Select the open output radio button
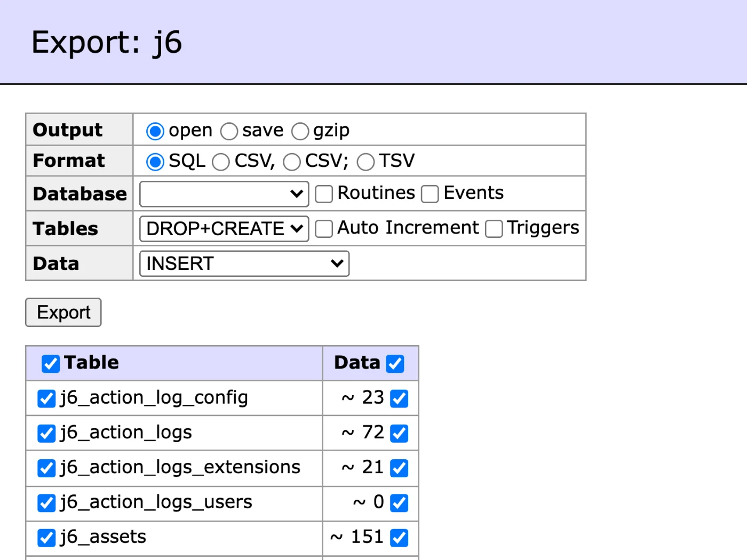The width and height of the screenshot is (747, 560). 155,131
